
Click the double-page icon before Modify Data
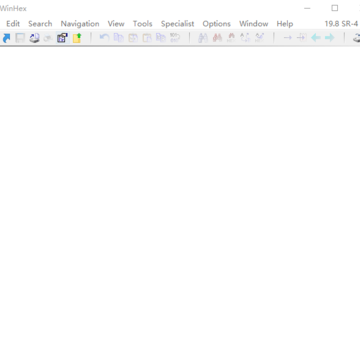pyautogui.click(x=161, y=38)
